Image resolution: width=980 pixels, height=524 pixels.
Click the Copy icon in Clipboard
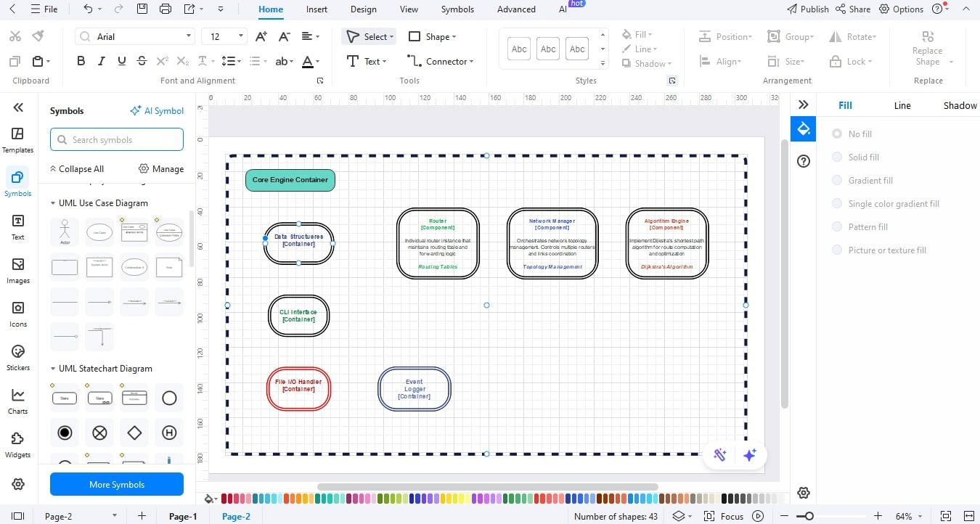(15, 62)
